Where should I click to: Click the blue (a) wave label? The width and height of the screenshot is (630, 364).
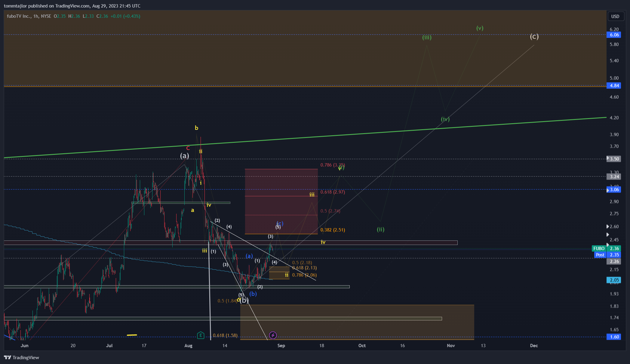(x=249, y=256)
